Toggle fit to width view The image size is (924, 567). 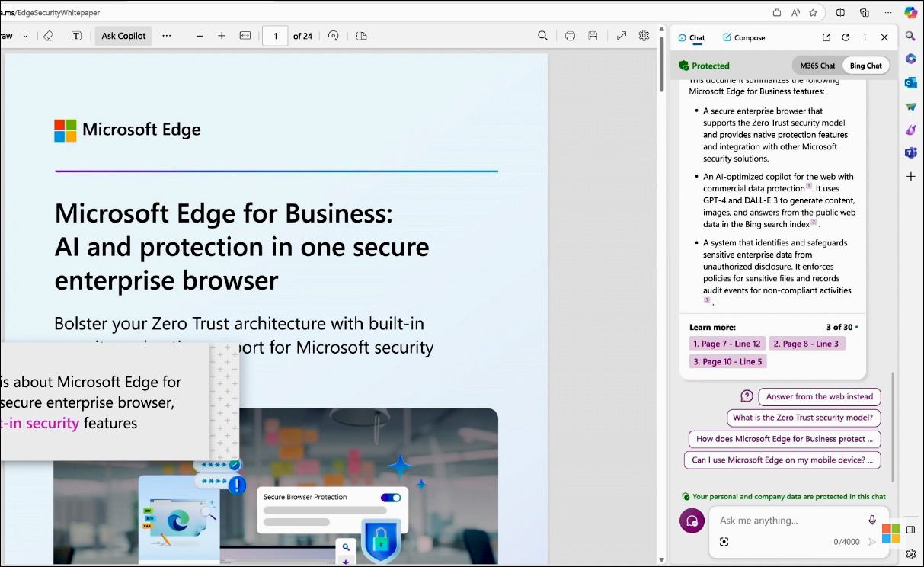pos(245,36)
